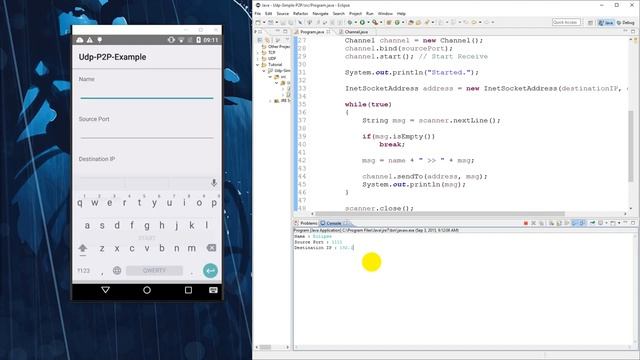Click the Open Type icon in toolbar

[x=411, y=22]
